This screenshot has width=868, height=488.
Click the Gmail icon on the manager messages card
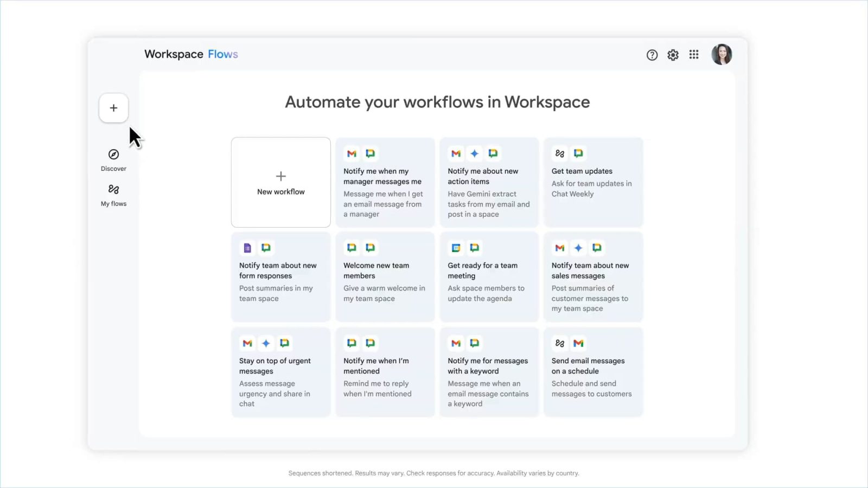pyautogui.click(x=351, y=153)
